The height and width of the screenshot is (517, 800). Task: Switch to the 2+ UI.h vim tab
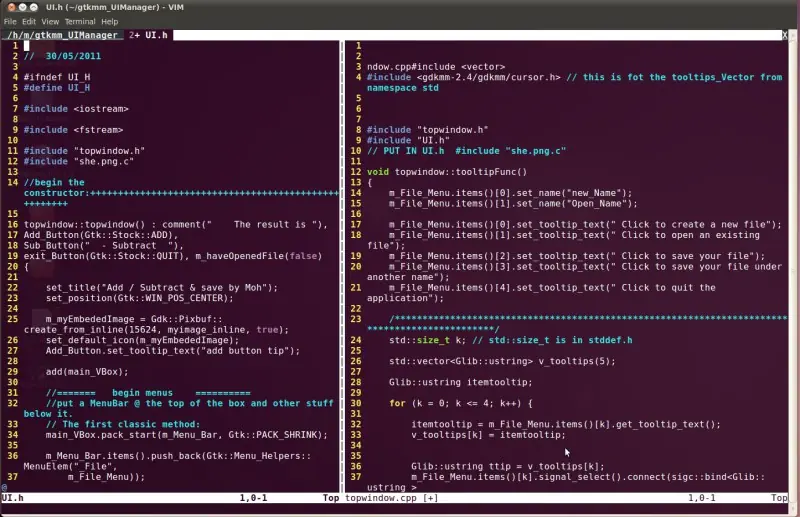pyautogui.click(x=148, y=35)
